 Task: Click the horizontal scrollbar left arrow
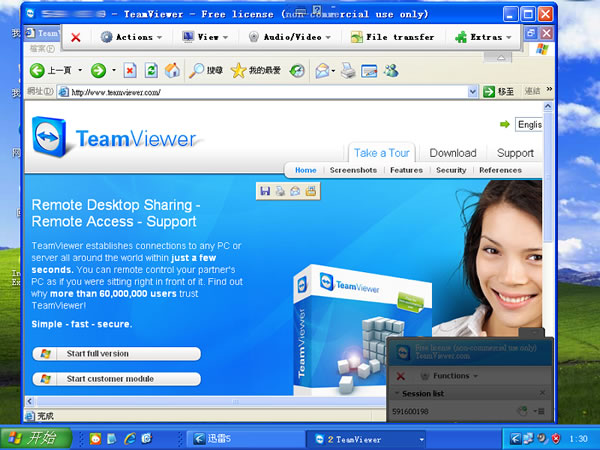click(30, 401)
